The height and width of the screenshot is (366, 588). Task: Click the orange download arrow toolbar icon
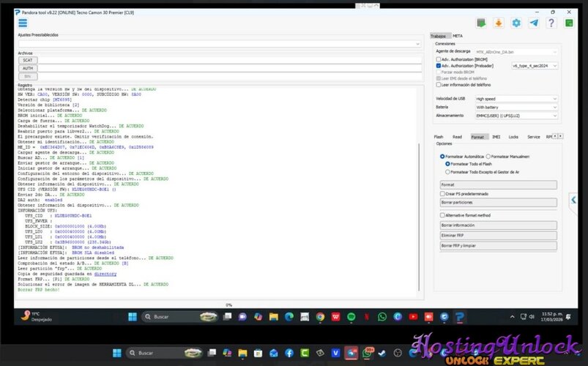499,23
